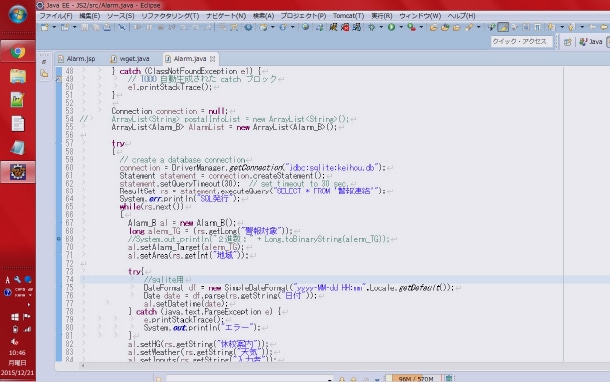Click the Start Tomcat cat icon
The height and width of the screenshot is (382, 610).
pos(333,27)
